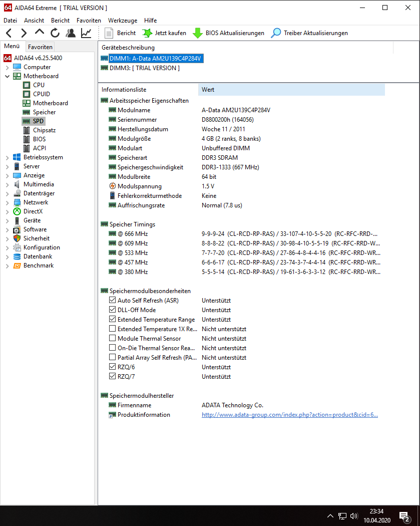
Task: Open the Favoriten menu
Action: [x=89, y=21]
